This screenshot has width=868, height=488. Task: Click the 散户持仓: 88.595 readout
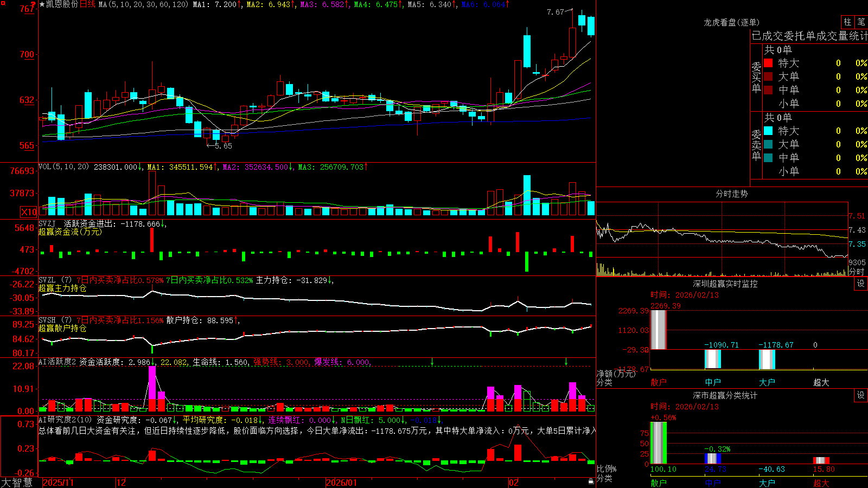[200, 320]
